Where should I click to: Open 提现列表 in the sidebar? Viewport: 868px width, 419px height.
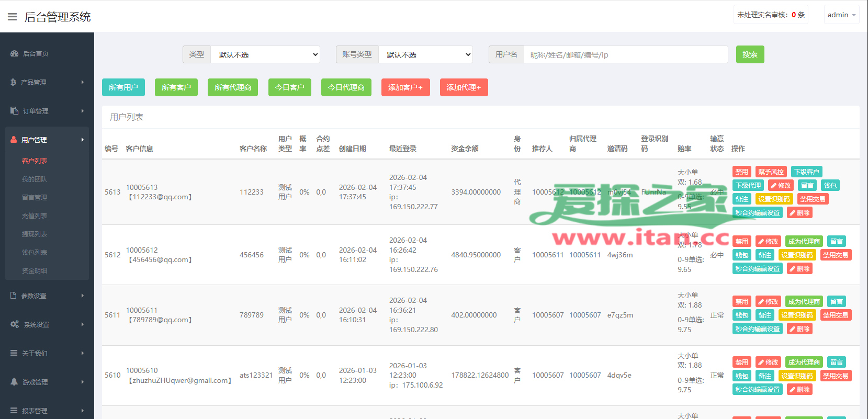tap(35, 234)
